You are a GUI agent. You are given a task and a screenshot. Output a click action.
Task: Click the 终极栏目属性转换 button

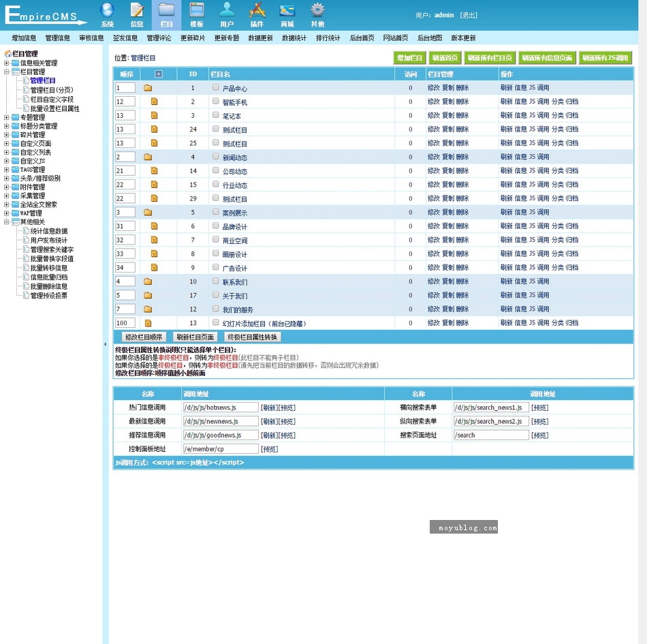click(253, 337)
